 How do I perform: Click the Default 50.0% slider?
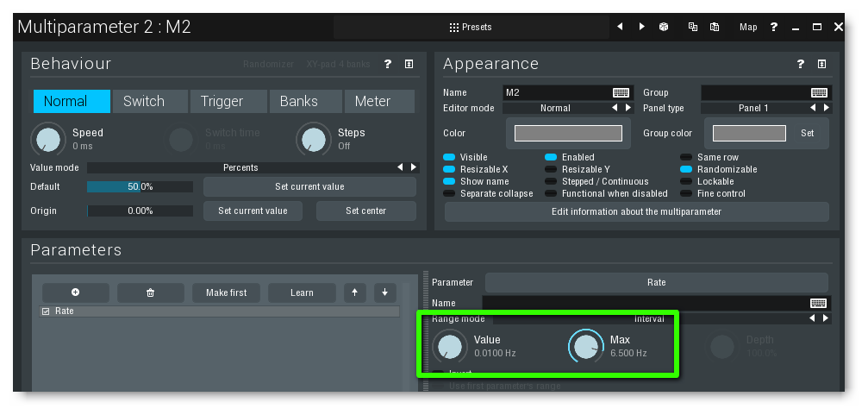(140, 186)
